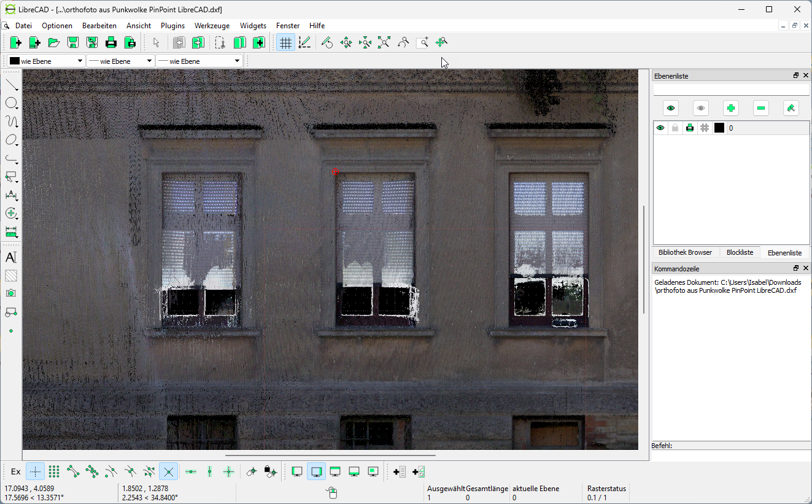The height and width of the screenshot is (504, 812).
Task: Click the Hatch tool icon
Action: pos(11,276)
